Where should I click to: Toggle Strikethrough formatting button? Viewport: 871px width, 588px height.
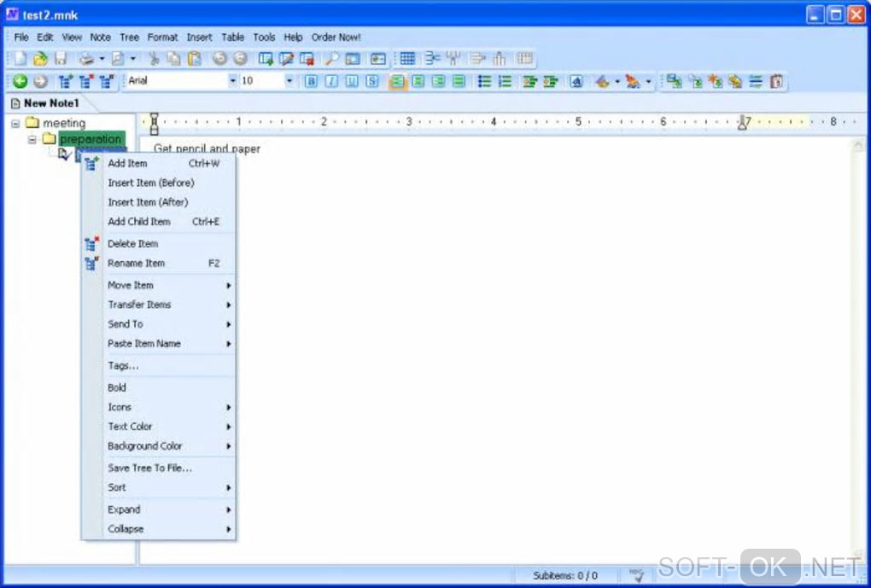(x=372, y=81)
